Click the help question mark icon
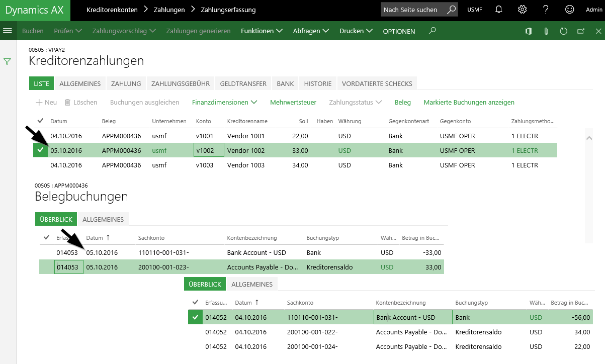 [546, 10]
